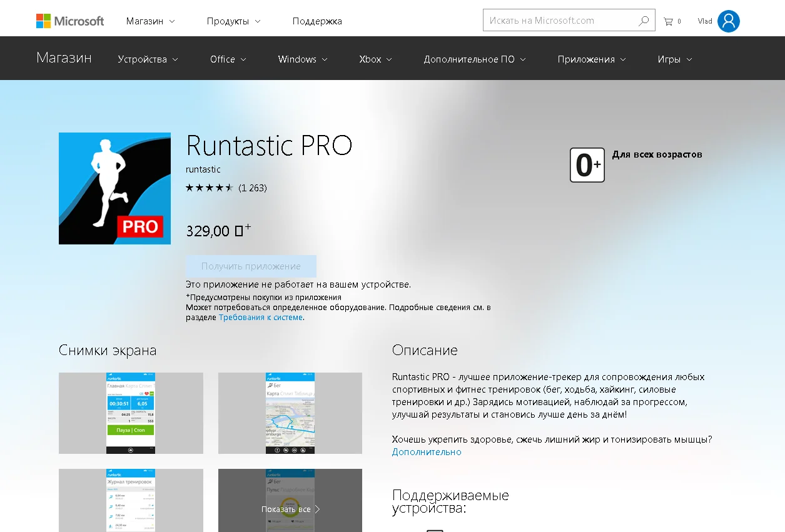Open the Требования к системе link
The height and width of the screenshot is (532, 785).
[261, 318]
